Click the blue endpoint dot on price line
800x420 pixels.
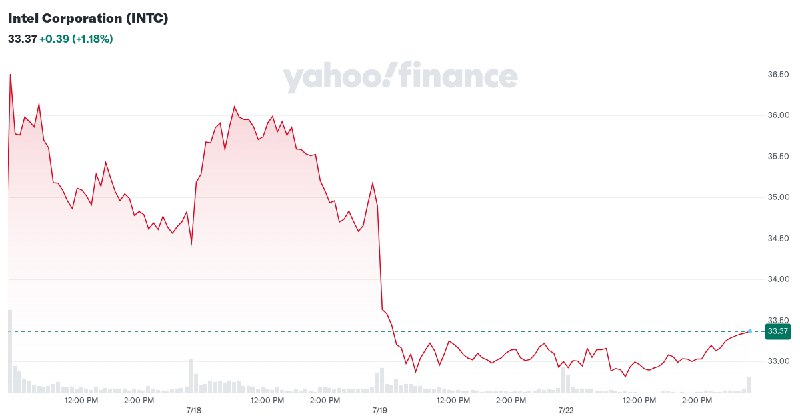(x=750, y=330)
